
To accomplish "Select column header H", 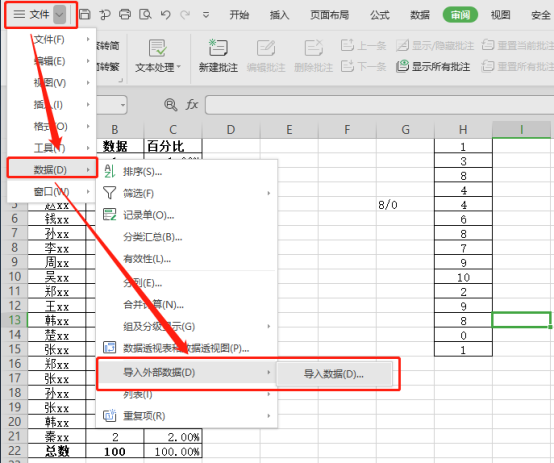I will [463, 130].
